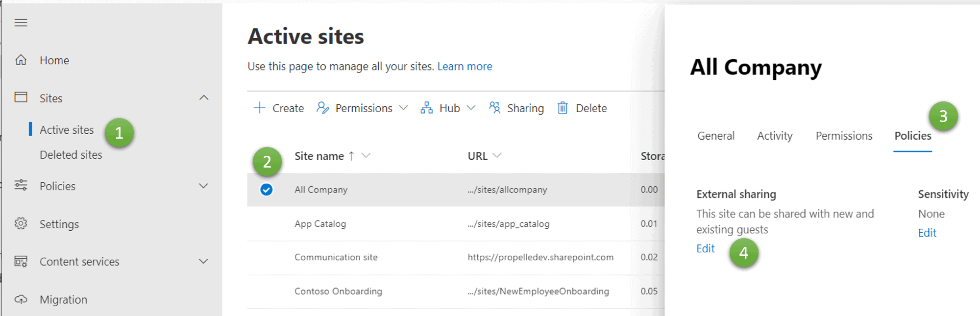The height and width of the screenshot is (316, 980).
Task: Select the App Catalog site row
Action: click(456, 223)
